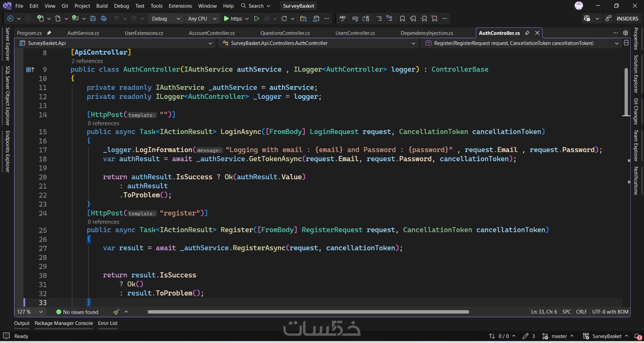
Task: Click the Find in Files icon
Action: [x=303, y=18]
